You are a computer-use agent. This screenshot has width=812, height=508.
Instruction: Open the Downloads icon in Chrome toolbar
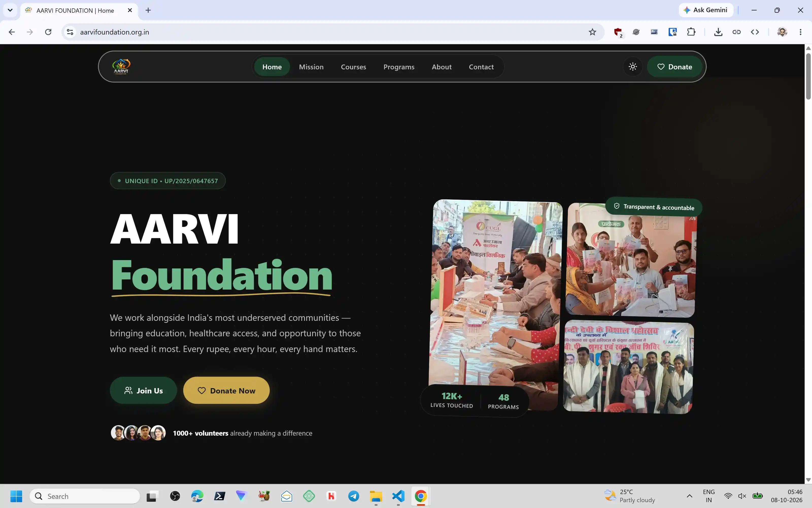(718, 32)
